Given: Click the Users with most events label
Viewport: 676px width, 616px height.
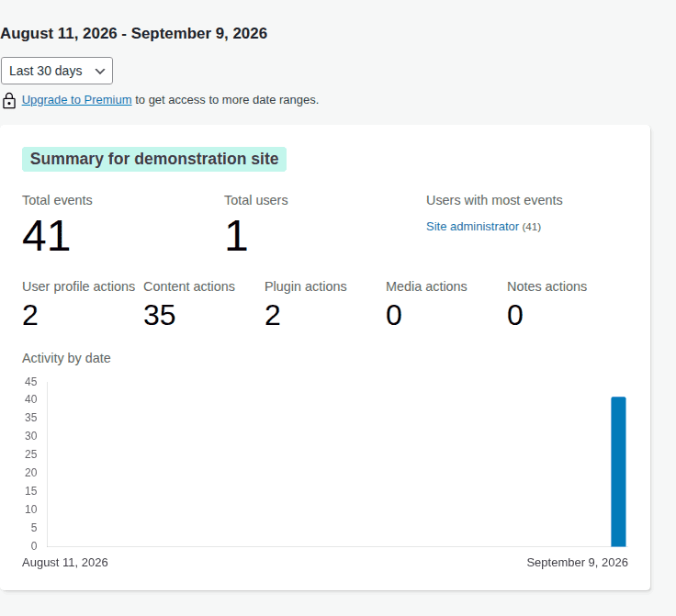Looking at the screenshot, I should click(x=494, y=200).
